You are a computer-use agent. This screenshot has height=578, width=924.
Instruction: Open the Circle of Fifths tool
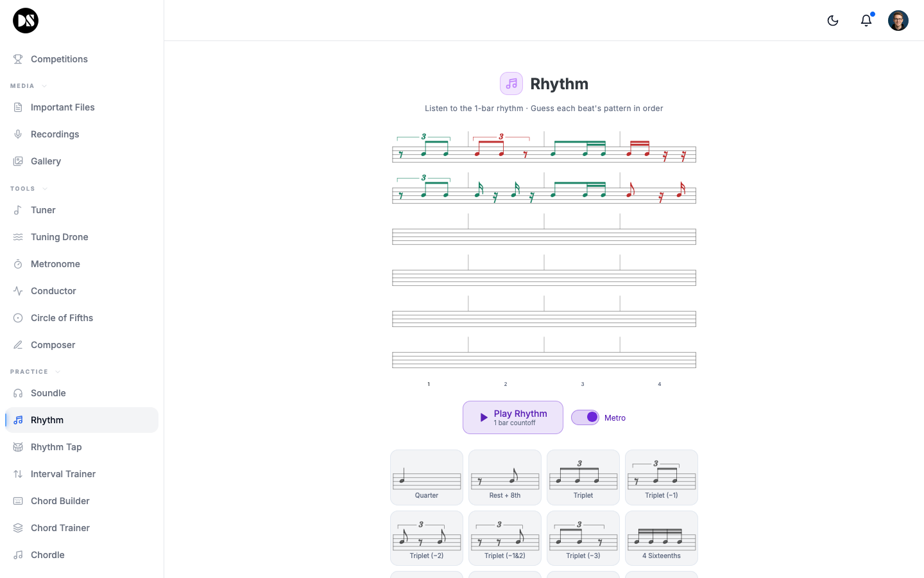(x=62, y=318)
